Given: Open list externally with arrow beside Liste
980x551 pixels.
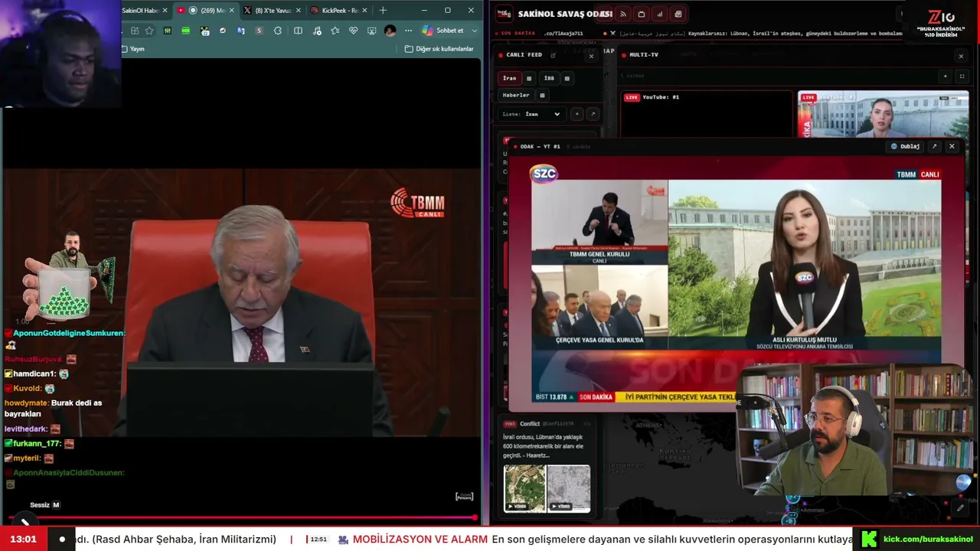Looking at the screenshot, I should coord(592,114).
